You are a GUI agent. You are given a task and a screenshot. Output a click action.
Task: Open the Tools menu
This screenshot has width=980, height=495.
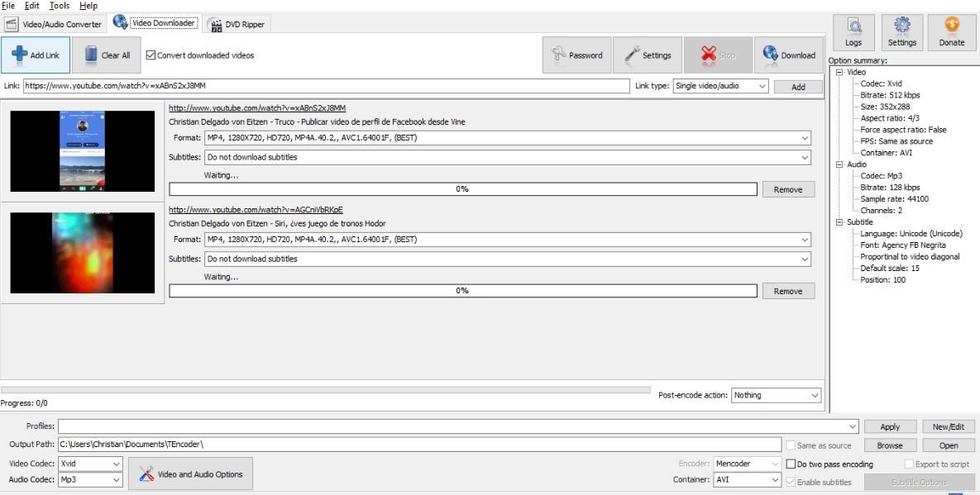59,5
